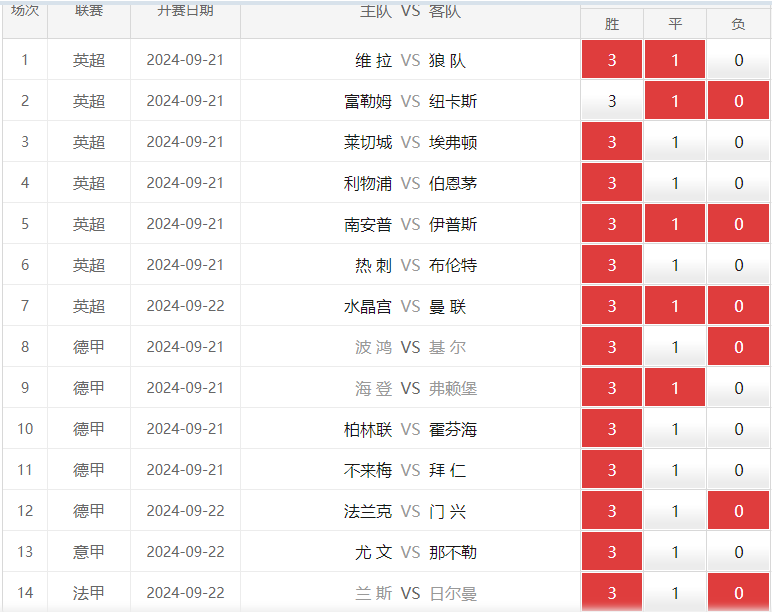Screen dimensions: 772x612
Task: Select loss 0 for 热刺 VS 布伦特
Action: pos(738,265)
